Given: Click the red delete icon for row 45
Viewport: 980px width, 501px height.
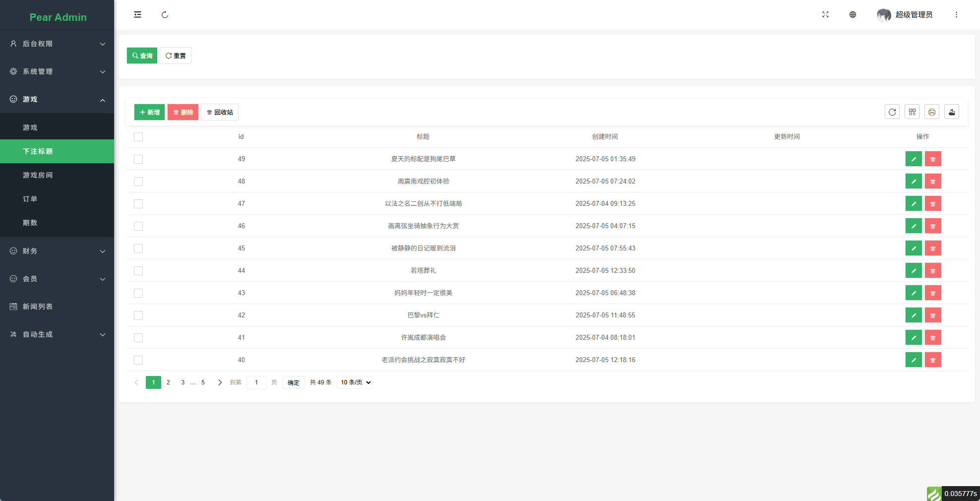Looking at the screenshot, I should pyautogui.click(x=932, y=249).
